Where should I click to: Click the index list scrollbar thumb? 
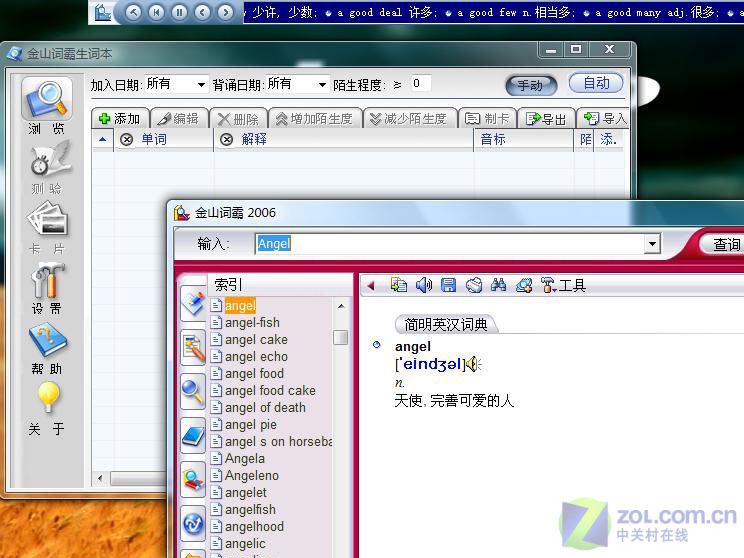341,337
